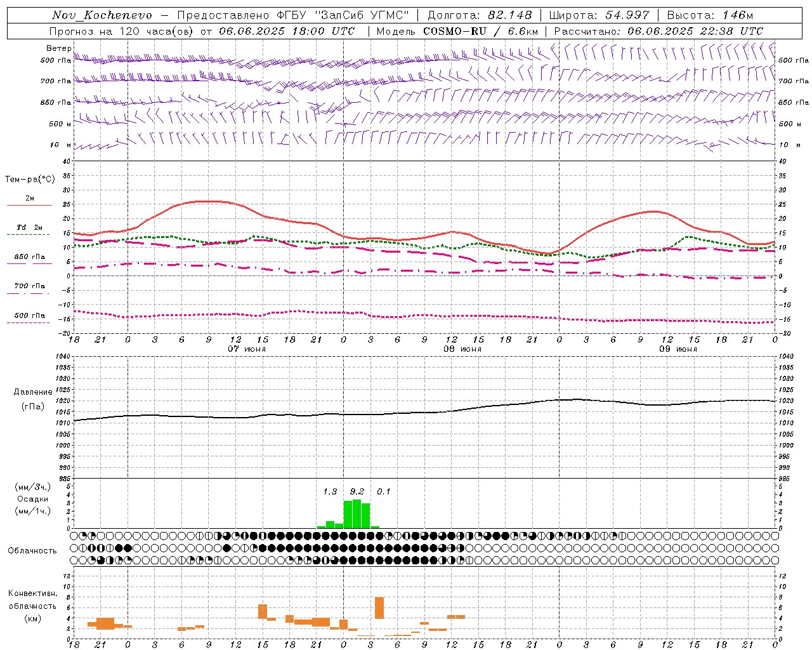
Task: Click the 08 июня date label
Action: click(x=462, y=349)
